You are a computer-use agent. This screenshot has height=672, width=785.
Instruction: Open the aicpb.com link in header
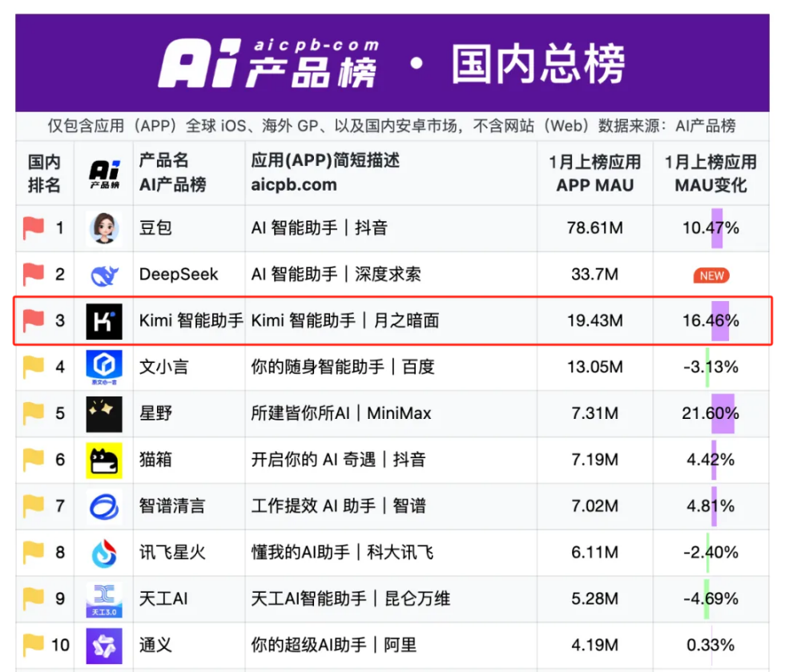click(294, 185)
